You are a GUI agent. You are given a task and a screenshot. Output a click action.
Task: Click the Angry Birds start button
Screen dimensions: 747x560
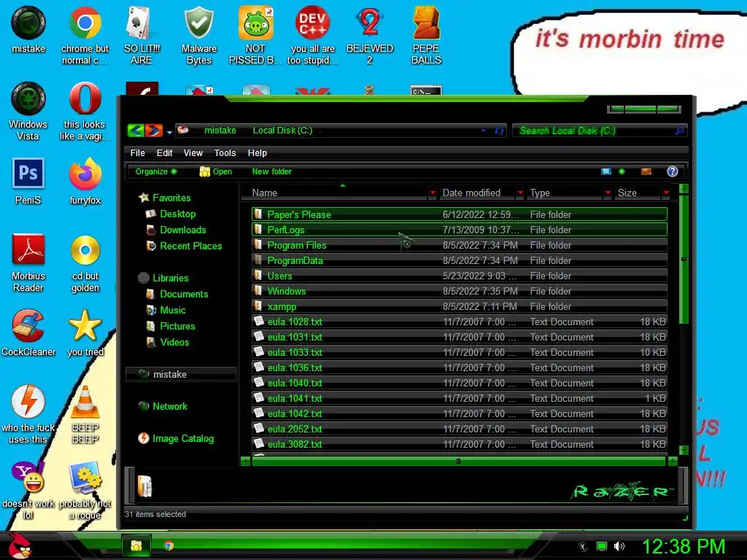(x=19, y=545)
